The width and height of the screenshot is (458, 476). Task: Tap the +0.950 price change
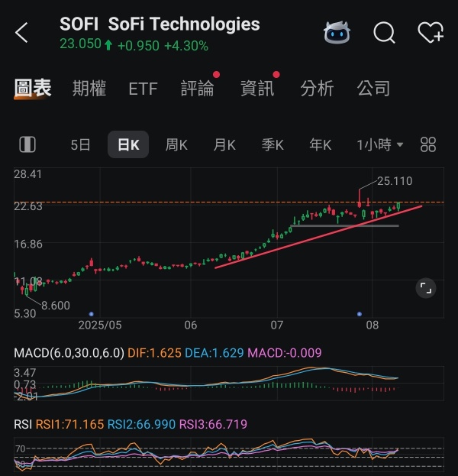click(138, 46)
